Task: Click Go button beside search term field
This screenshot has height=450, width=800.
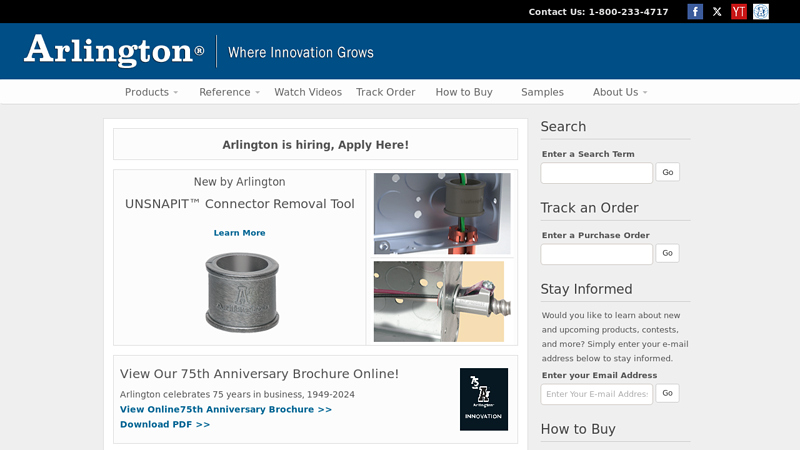Action: pos(667,172)
